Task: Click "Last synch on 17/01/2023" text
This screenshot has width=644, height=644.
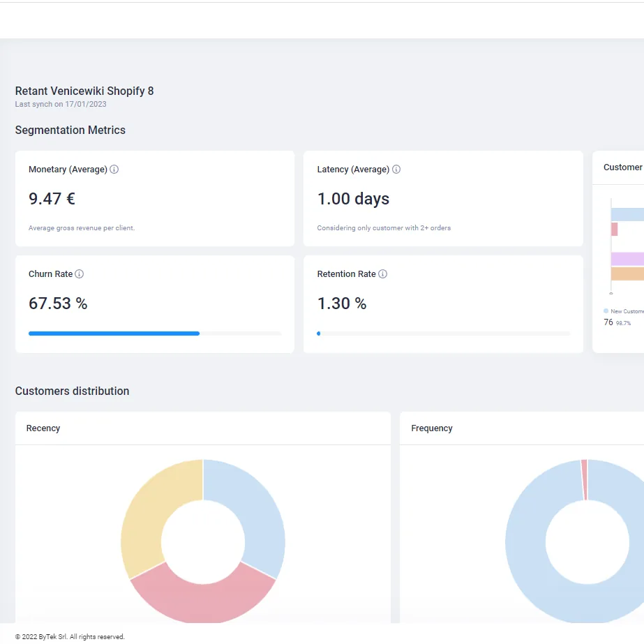Action: [61, 105]
